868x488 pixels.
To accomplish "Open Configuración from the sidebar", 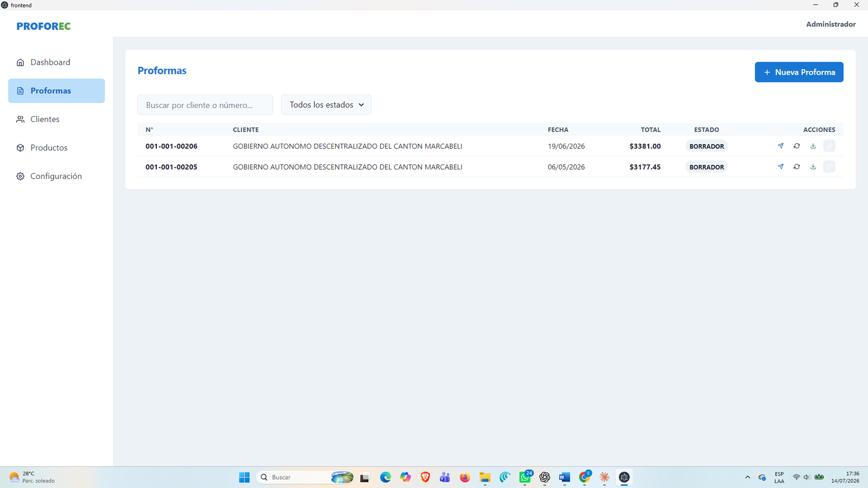I will (x=56, y=176).
